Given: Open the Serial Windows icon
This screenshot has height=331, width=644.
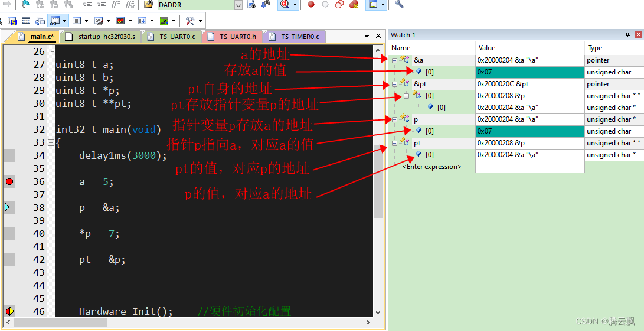Looking at the screenshot, I should pos(99,21).
